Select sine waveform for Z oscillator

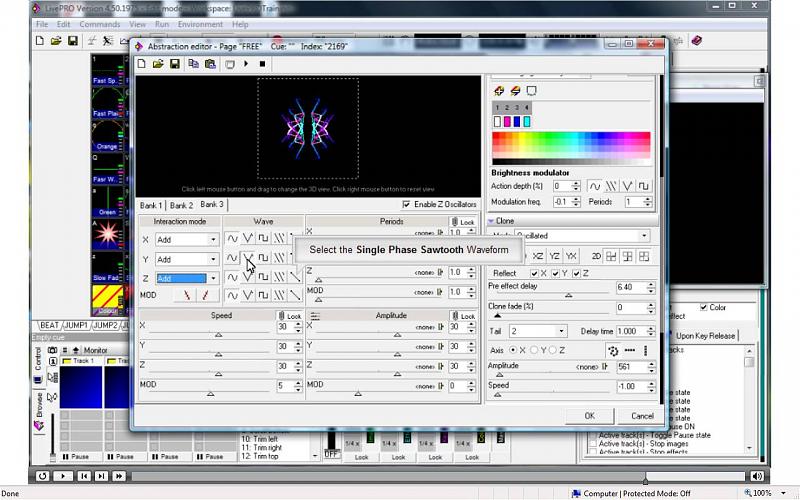(x=232, y=278)
